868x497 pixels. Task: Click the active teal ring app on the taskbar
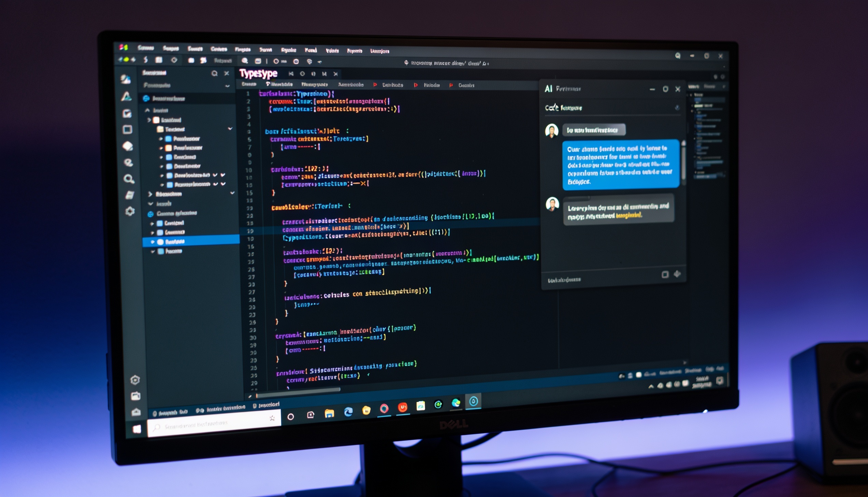(x=473, y=401)
